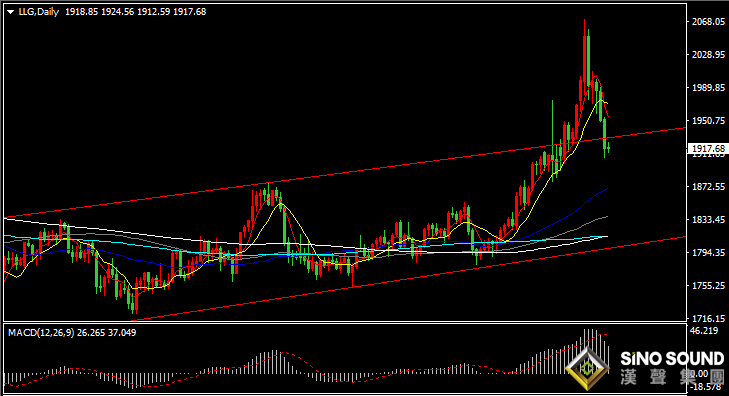
Task: Select the 2028.95 price axis label
Action: (709, 54)
